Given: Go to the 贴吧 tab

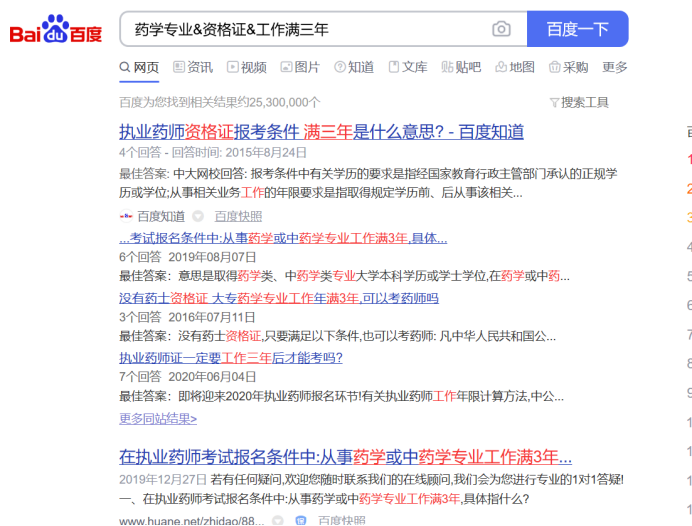Looking at the screenshot, I should coord(461,68).
